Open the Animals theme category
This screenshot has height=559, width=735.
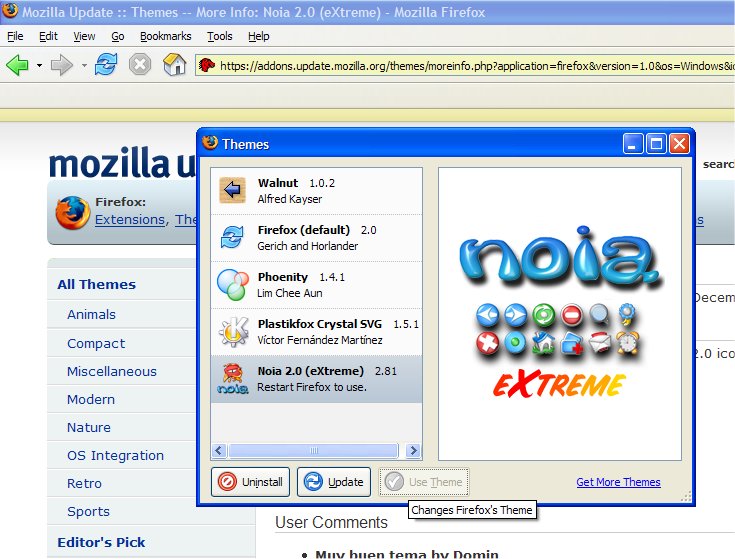pos(91,314)
